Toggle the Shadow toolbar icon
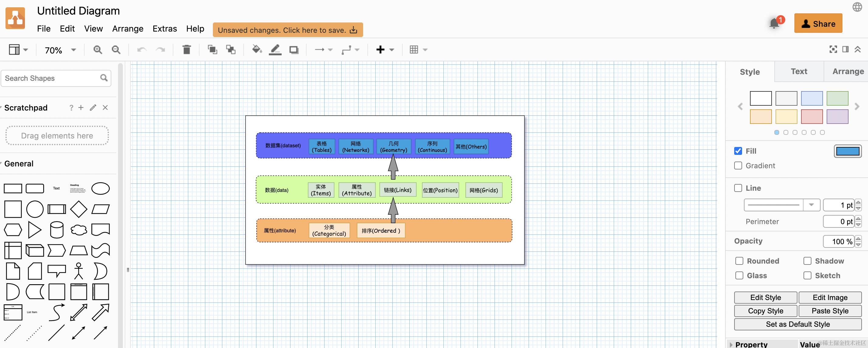The height and width of the screenshot is (348, 868). [x=294, y=50]
